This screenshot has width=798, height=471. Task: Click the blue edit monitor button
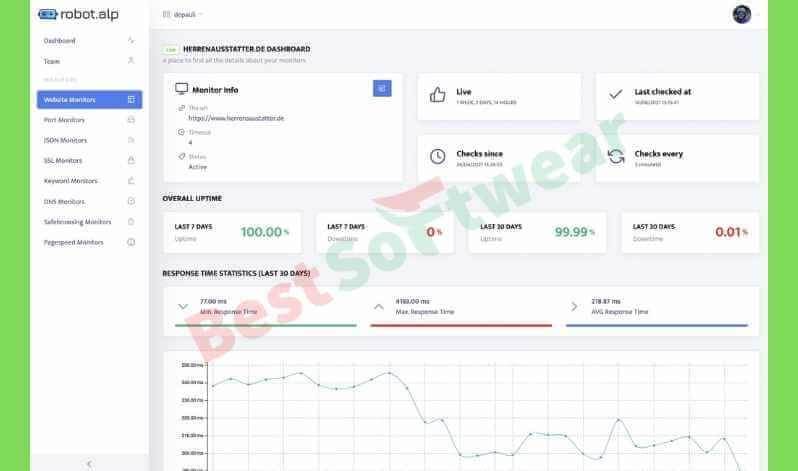coord(382,89)
